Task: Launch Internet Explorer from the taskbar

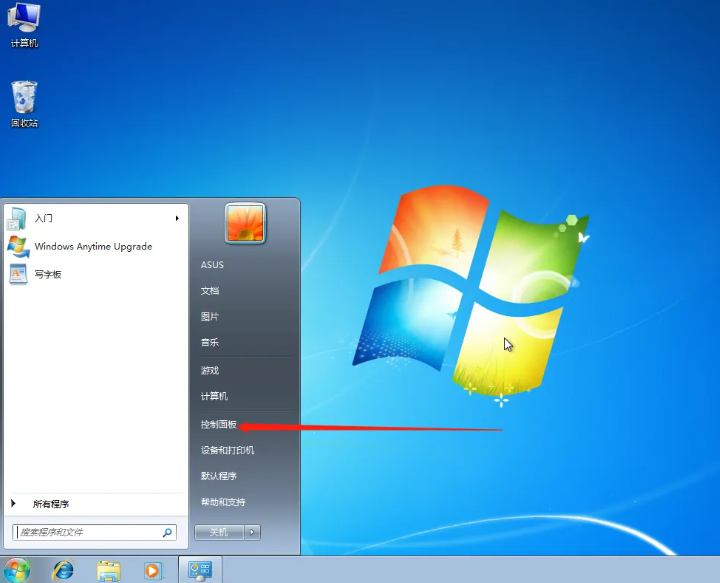Action: [63, 570]
